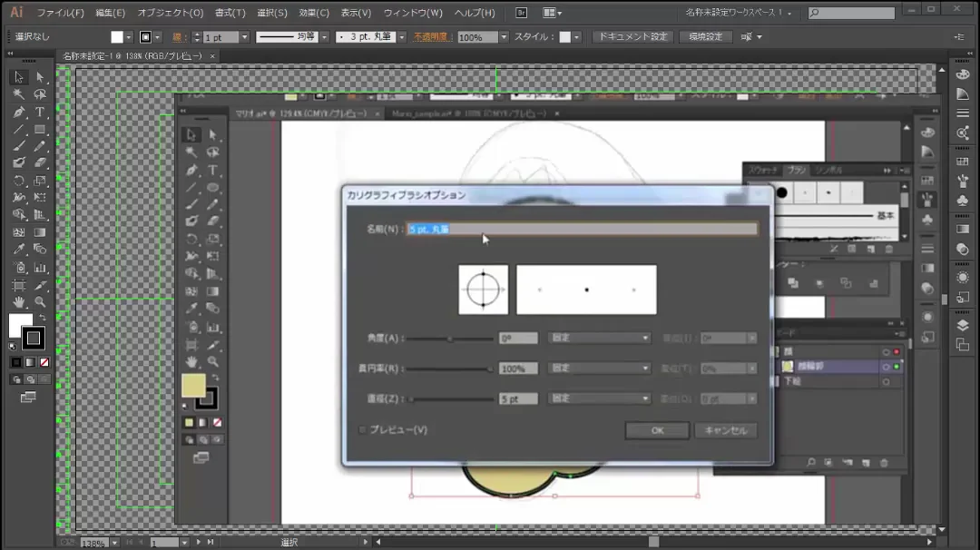This screenshot has width=980, height=550.
Task: Click the outer toolbar white fill swatch
Action: click(x=19, y=324)
